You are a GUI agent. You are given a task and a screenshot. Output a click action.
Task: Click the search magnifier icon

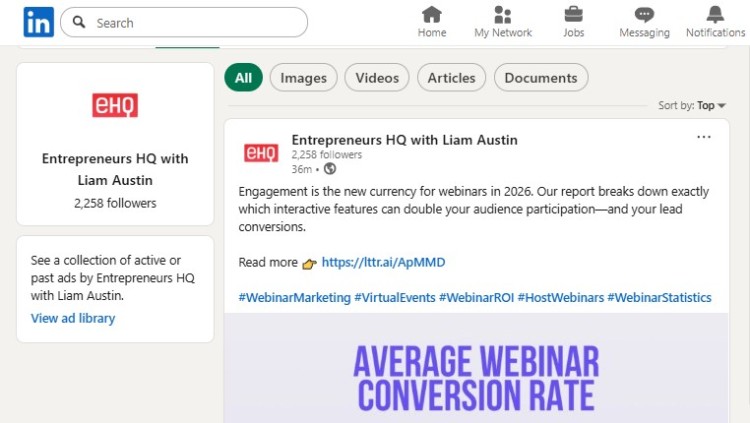click(x=79, y=22)
